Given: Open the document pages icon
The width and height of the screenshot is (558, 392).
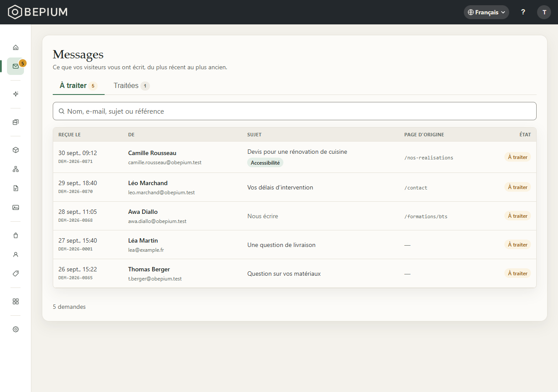Looking at the screenshot, I should tap(16, 188).
